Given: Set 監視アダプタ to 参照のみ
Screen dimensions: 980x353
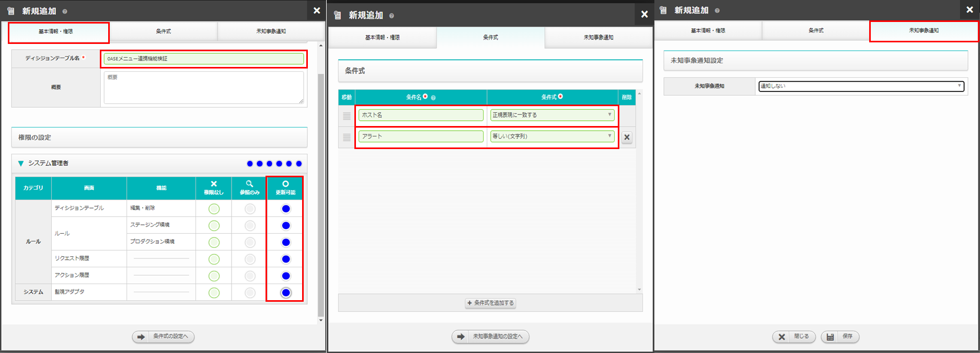Looking at the screenshot, I should click(250, 292).
